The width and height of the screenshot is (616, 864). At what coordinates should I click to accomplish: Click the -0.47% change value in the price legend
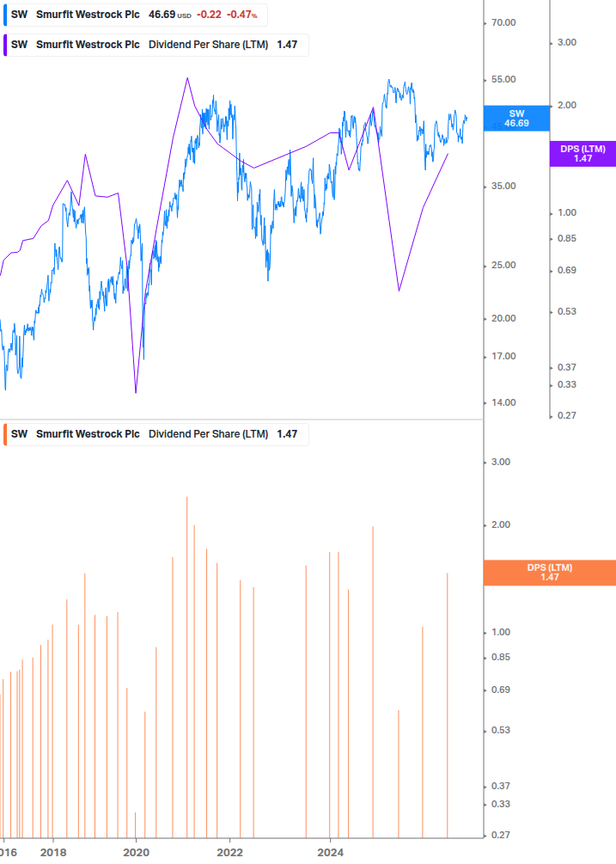tap(243, 15)
